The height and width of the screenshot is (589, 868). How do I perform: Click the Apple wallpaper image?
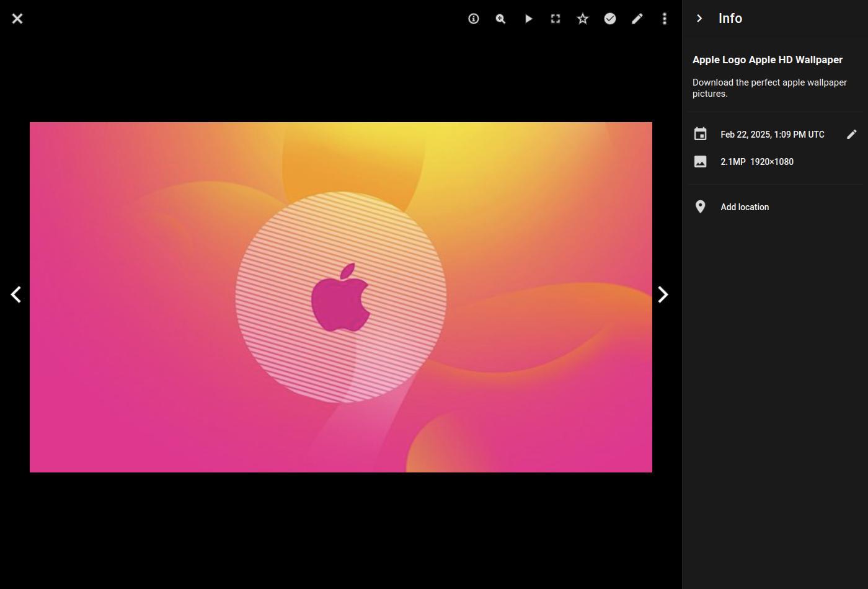point(341,297)
